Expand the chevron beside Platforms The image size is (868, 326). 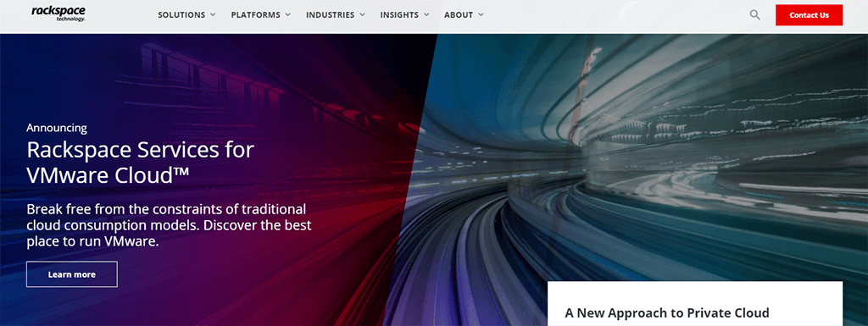[287, 15]
